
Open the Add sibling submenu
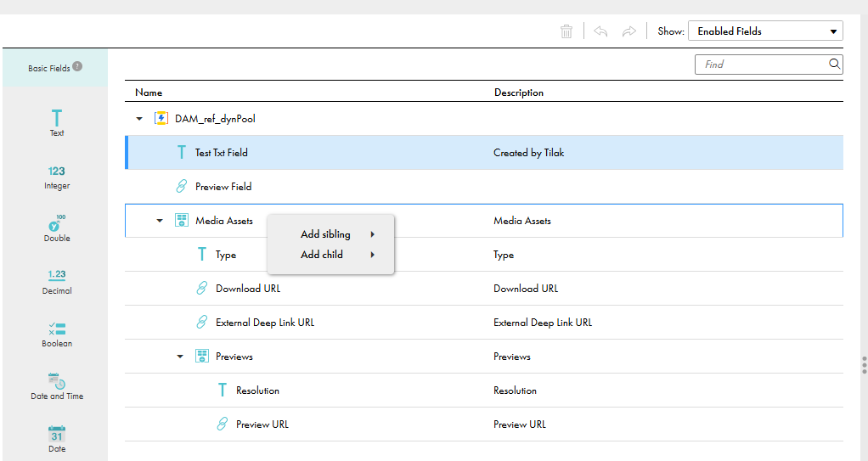(x=330, y=234)
